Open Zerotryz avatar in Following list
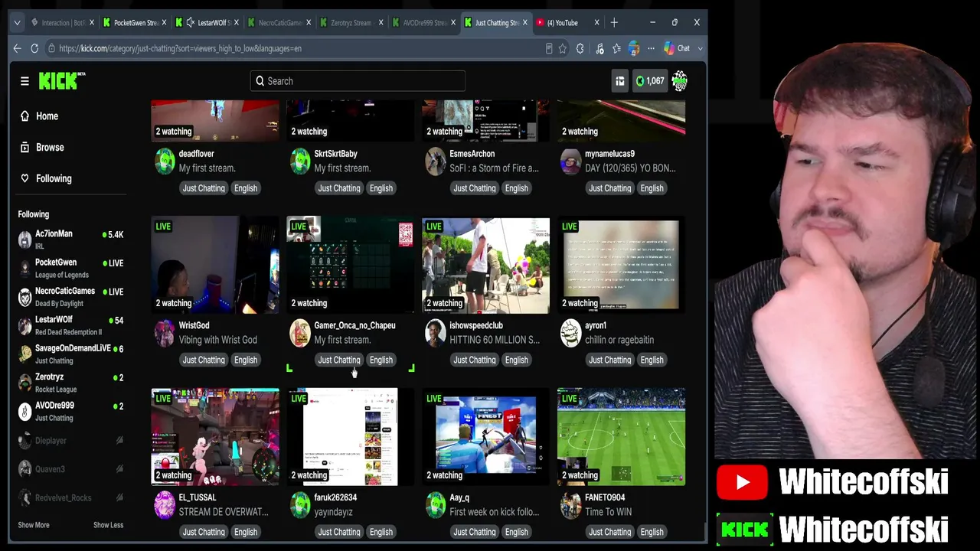This screenshot has width=980, height=551. (25, 383)
